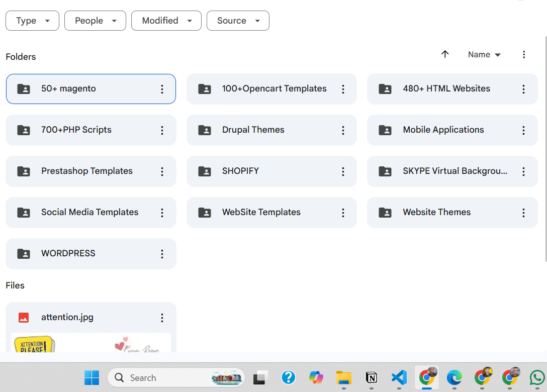Click WORDPRESS folder's more actions icon
The width and height of the screenshot is (547, 392).
[162, 254]
